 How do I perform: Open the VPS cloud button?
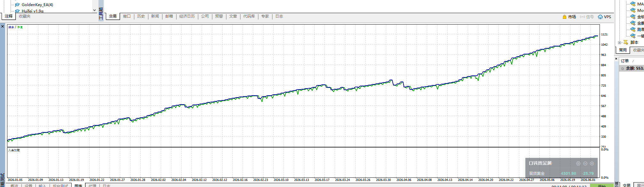coord(604,17)
